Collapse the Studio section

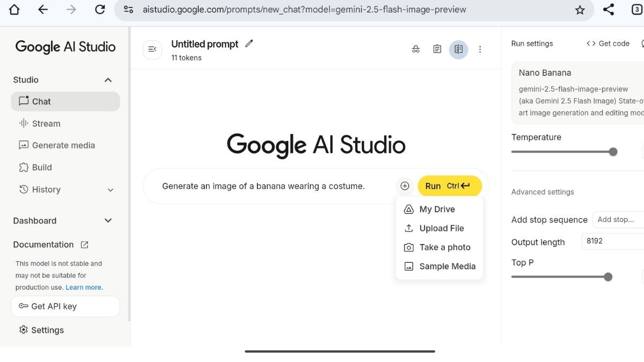(x=108, y=80)
